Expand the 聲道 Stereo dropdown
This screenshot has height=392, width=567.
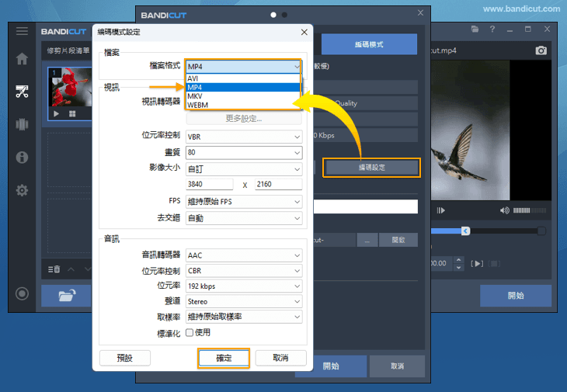pos(243,301)
